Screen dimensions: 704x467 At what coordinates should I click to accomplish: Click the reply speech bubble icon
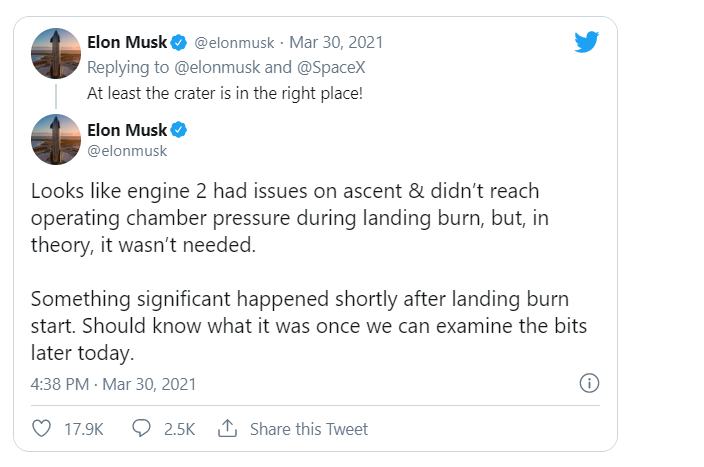click(x=141, y=428)
